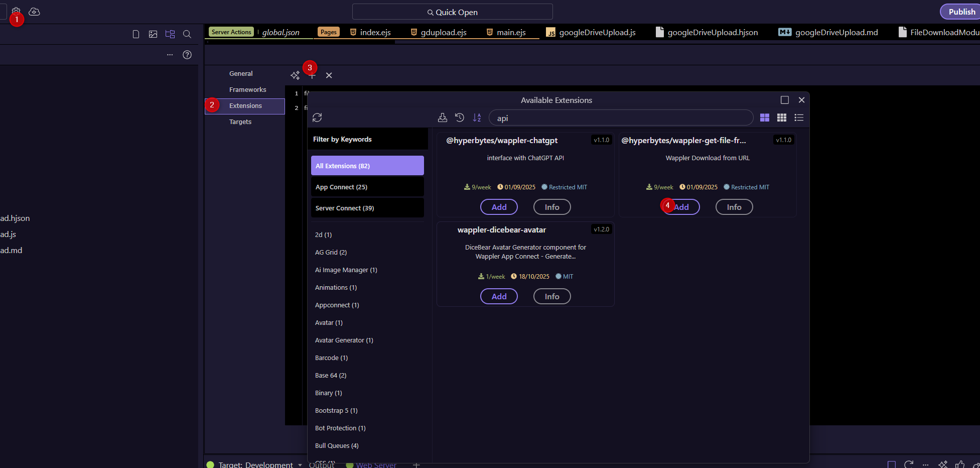Filter by App Connect (25) category
This screenshot has height=468, width=980.
pos(367,187)
